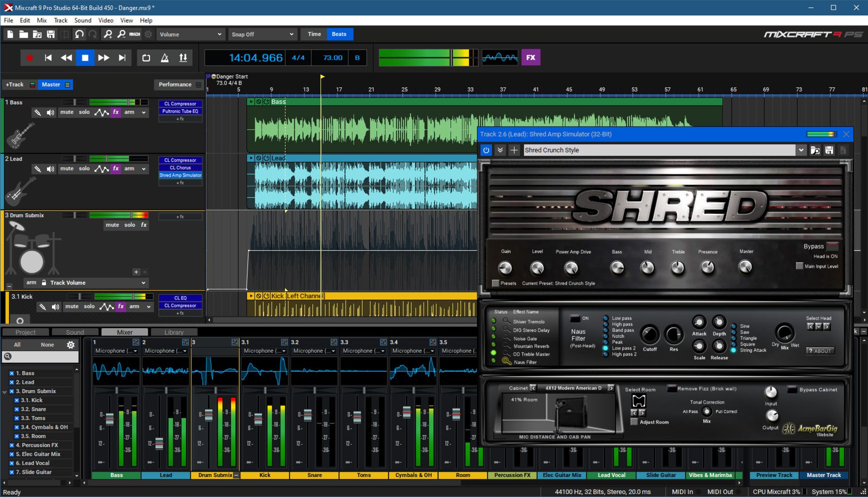The width and height of the screenshot is (868, 497).
Task: Open mixer channel 1 Microphone input dropdown
Action: click(x=116, y=351)
